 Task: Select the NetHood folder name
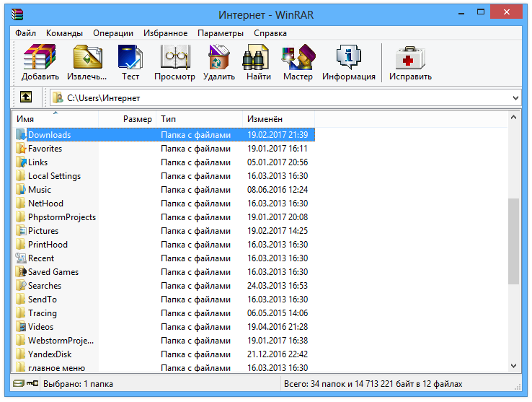click(45, 204)
